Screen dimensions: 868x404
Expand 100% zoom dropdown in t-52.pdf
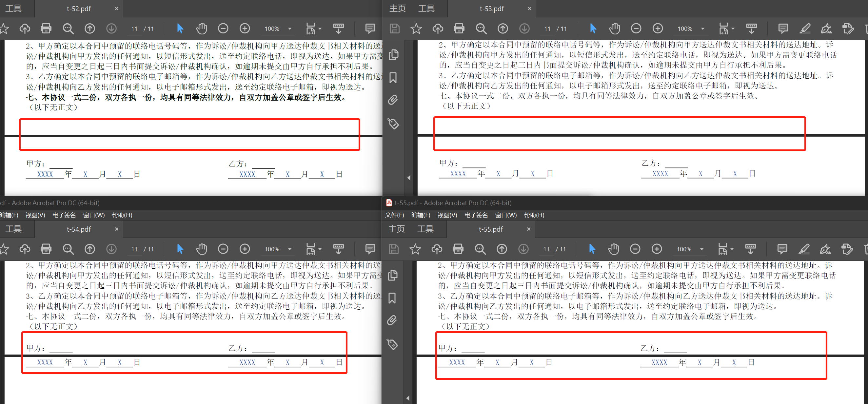pos(289,29)
